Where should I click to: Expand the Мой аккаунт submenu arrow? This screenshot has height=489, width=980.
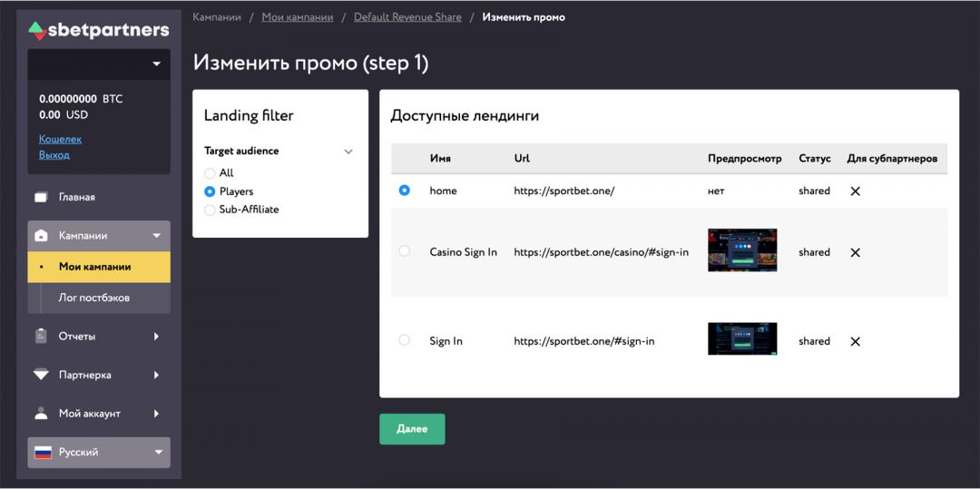(156, 414)
